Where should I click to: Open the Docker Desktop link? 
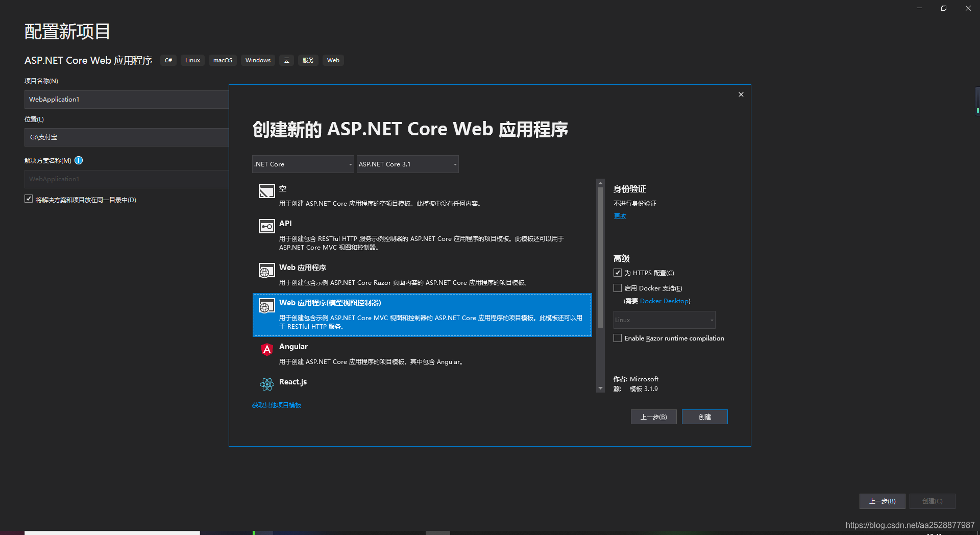point(664,301)
